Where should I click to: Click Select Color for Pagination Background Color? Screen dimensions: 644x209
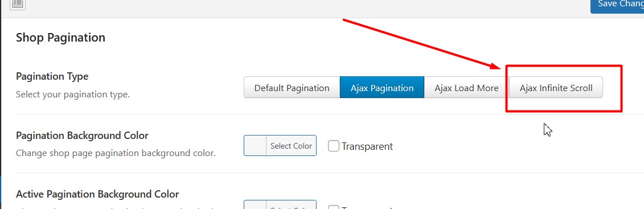tap(291, 145)
